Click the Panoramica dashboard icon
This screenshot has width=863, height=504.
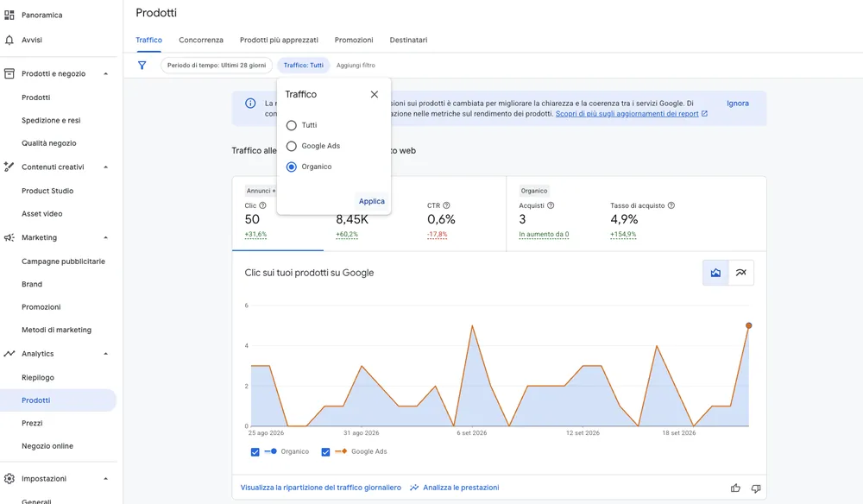(9, 15)
